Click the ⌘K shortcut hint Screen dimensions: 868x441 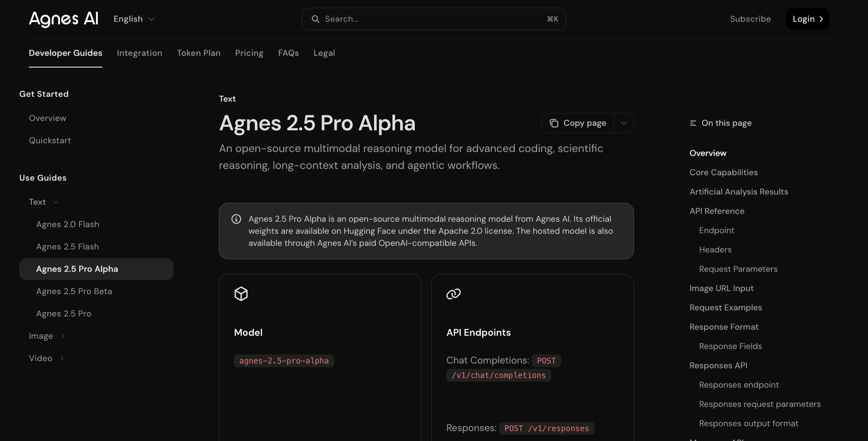pos(552,19)
